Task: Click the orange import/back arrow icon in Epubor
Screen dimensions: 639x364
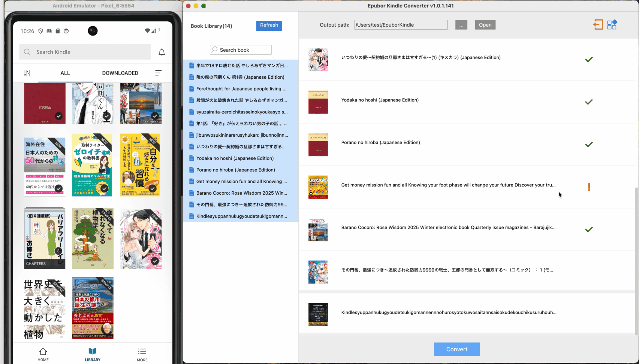Action: (x=598, y=25)
